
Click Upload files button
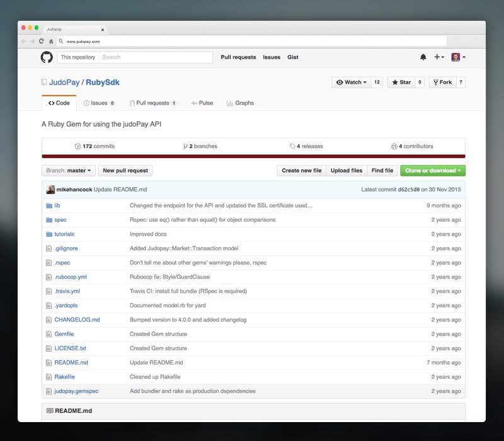pyautogui.click(x=346, y=171)
